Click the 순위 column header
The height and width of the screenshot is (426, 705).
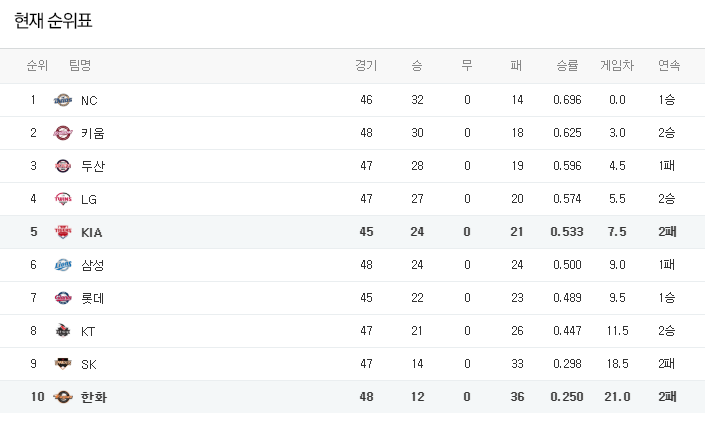37,66
